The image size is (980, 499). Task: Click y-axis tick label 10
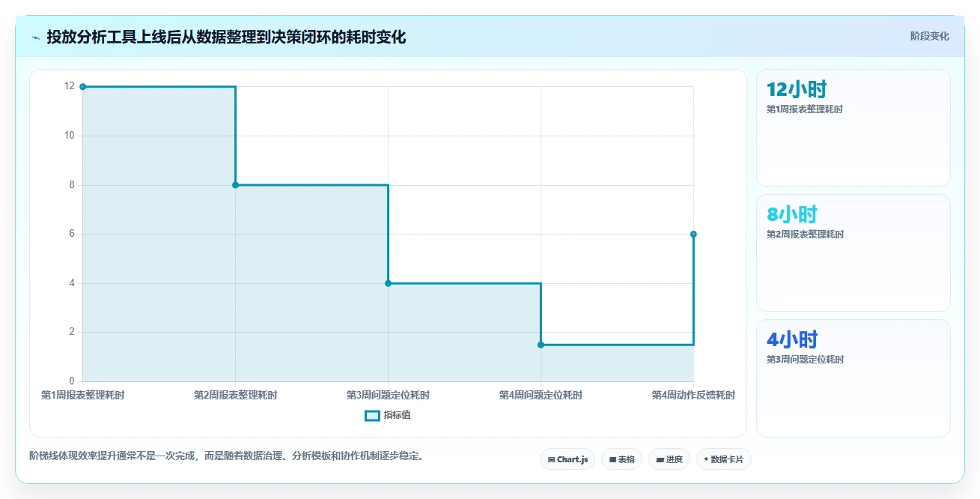70,136
